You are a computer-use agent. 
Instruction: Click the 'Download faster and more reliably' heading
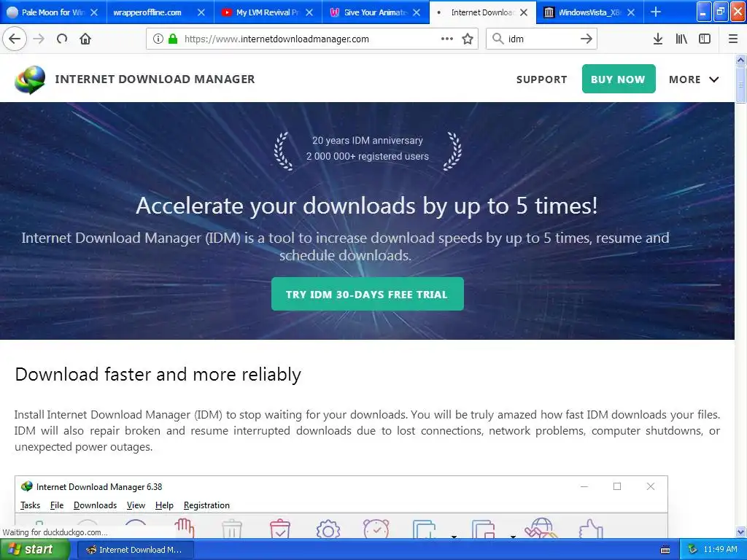158,374
